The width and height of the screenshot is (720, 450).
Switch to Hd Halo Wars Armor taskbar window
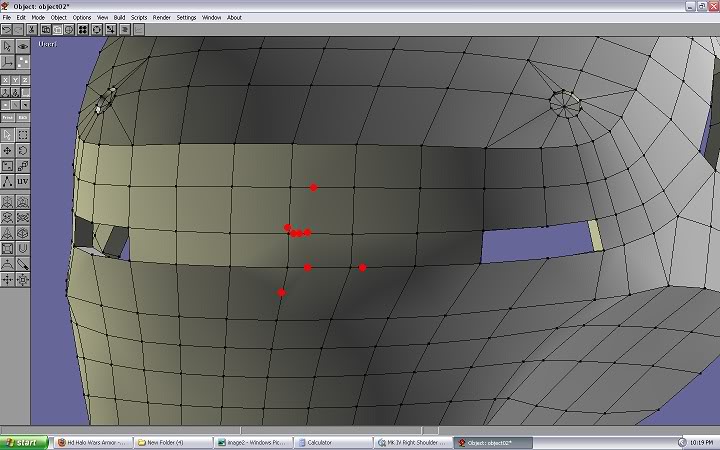pos(93,443)
